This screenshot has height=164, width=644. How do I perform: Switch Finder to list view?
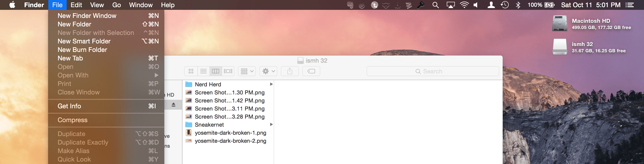[203, 71]
